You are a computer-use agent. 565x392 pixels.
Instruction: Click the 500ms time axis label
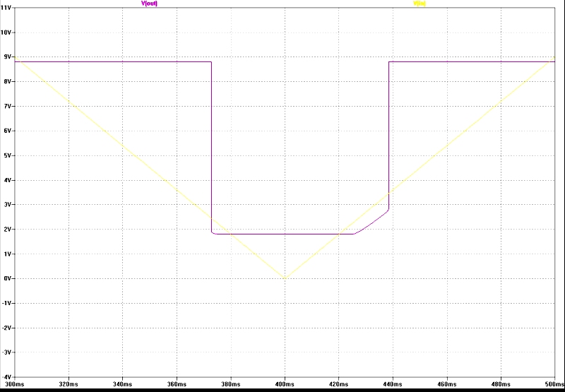tap(553, 384)
